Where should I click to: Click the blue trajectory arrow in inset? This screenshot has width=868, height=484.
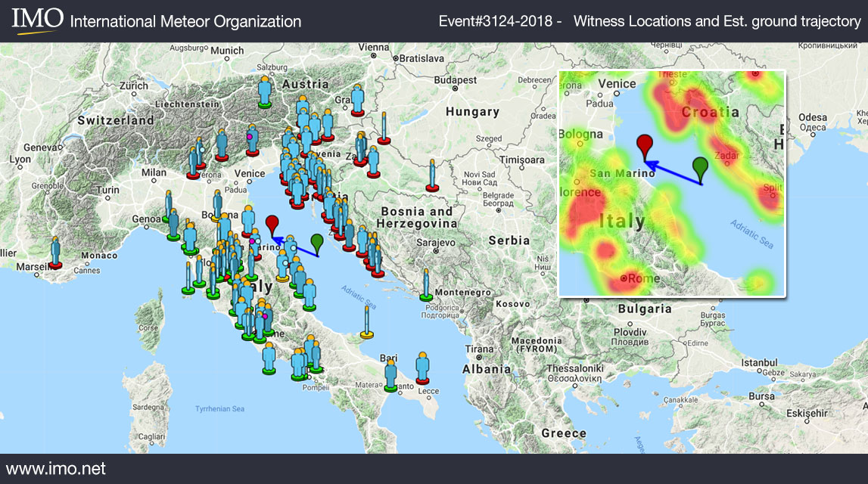(674, 172)
